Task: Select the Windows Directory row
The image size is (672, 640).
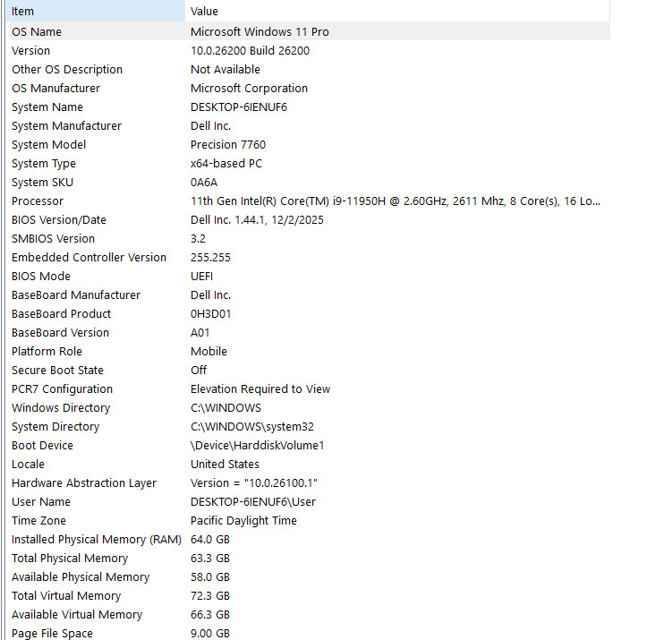Action: click(310, 408)
